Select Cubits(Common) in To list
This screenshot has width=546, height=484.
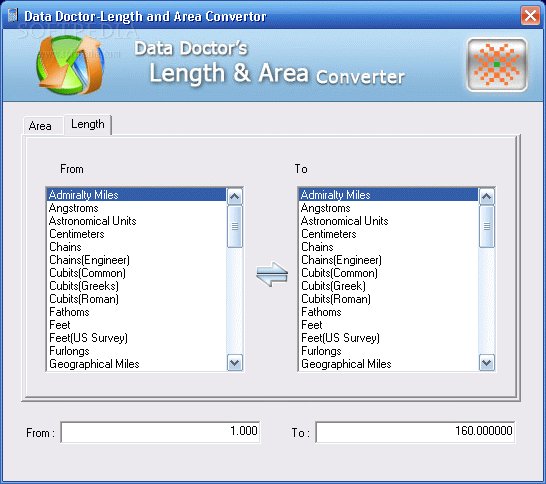[389, 273]
